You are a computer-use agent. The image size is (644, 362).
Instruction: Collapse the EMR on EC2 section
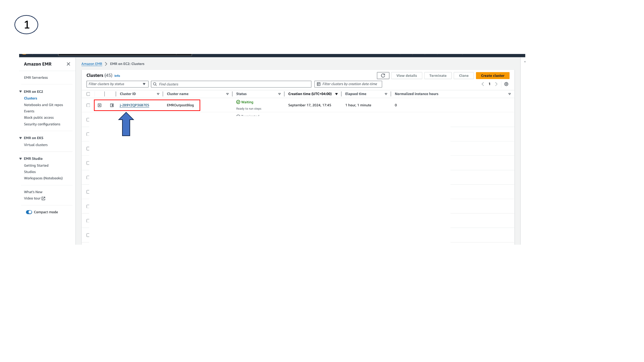tap(20, 92)
